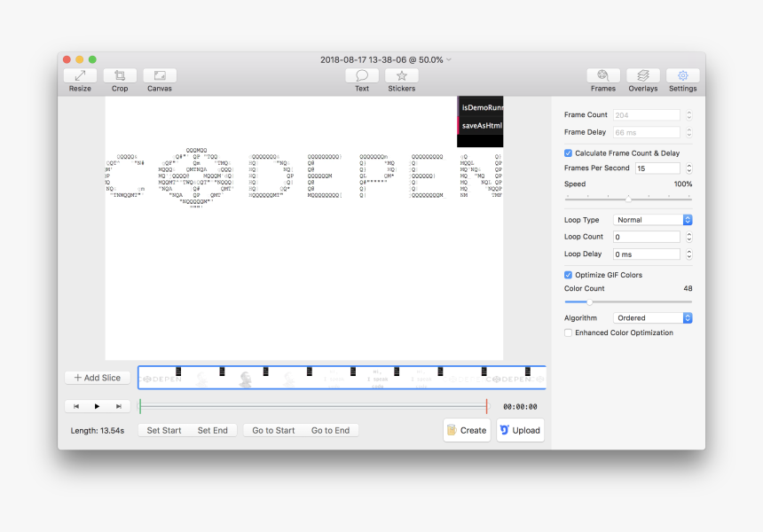Add a Text bubble overlay
Viewport: 763px width, 532px height.
click(x=362, y=76)
